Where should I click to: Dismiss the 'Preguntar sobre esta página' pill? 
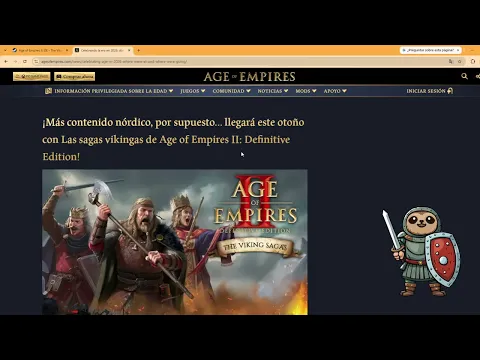[x=458, y=50]
